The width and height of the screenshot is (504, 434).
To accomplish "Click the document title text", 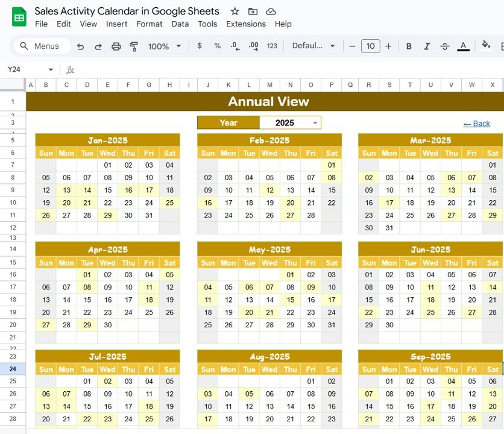I will (127, 11).
